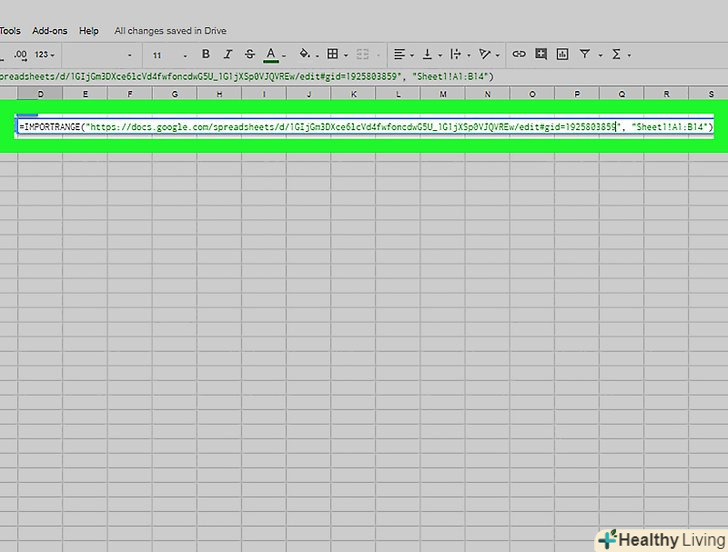The height and width of the screenshot is (552, 728).
Task: Apply strikethrough formatting
Action: point(250,54)
